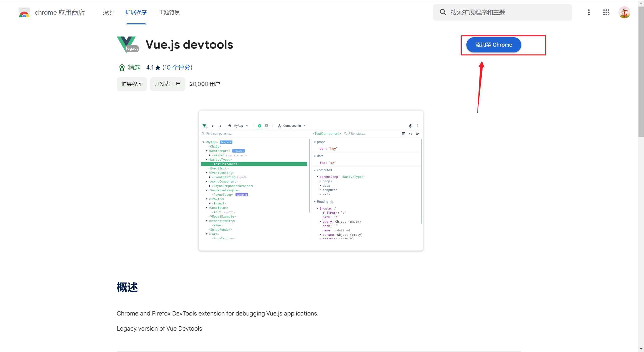Click the page scrollbar thumb
This screenshot has height=352, width=644.
[641, 72]
